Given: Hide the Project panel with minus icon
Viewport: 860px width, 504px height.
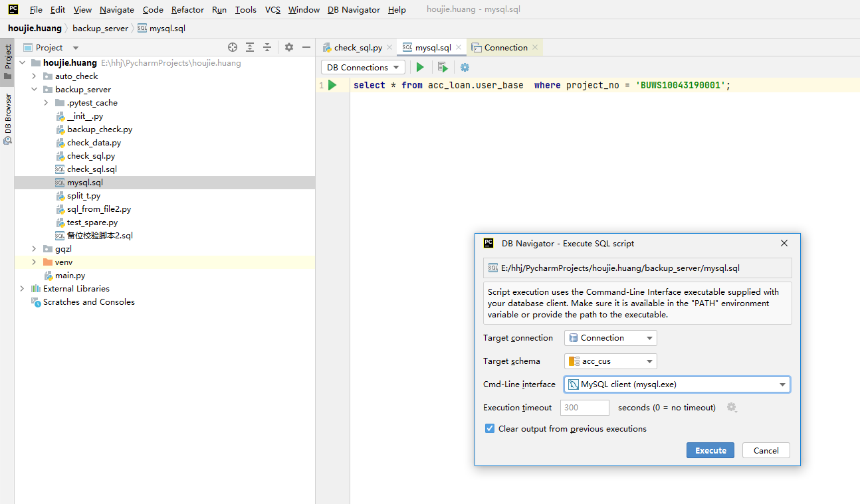Looking at the screenshot, I should pyautogui.click(x=306, y=47).
